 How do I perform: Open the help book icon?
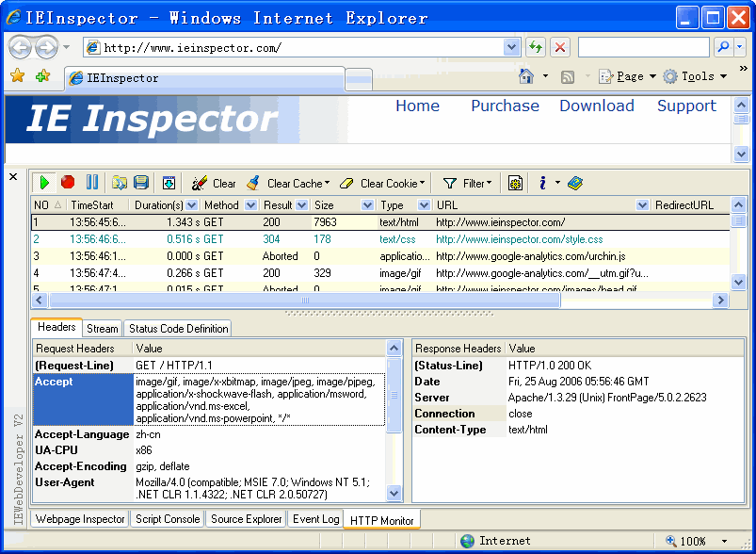575,183
